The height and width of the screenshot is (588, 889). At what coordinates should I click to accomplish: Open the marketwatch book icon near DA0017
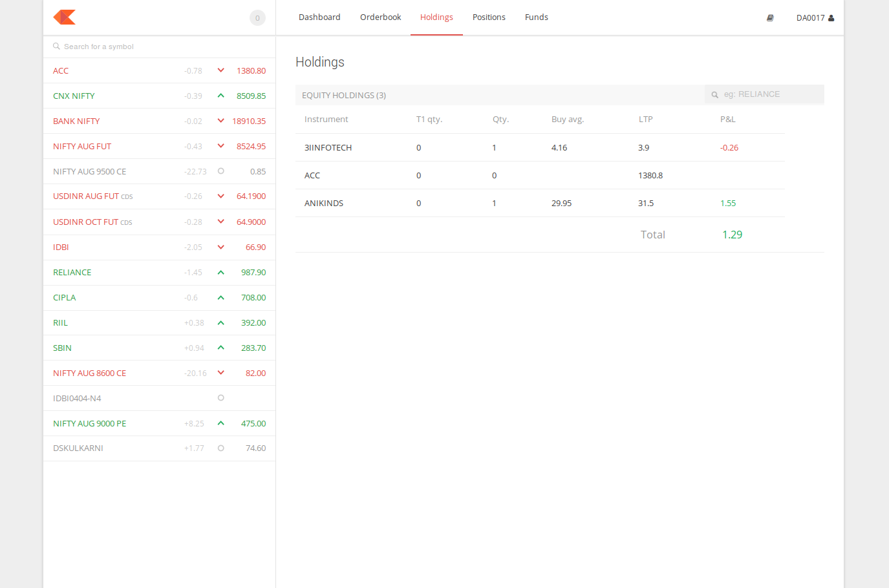click(770, 17)
